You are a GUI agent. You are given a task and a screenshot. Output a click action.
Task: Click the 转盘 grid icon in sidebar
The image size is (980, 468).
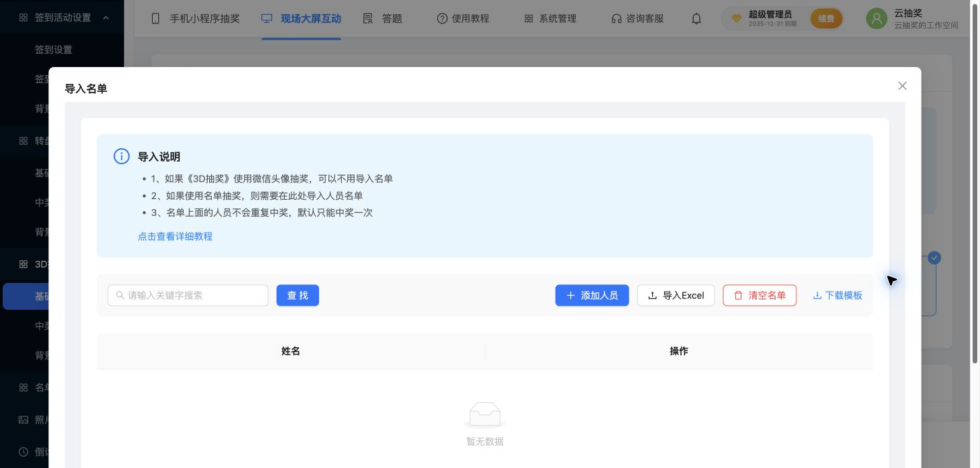pos(23,141)
